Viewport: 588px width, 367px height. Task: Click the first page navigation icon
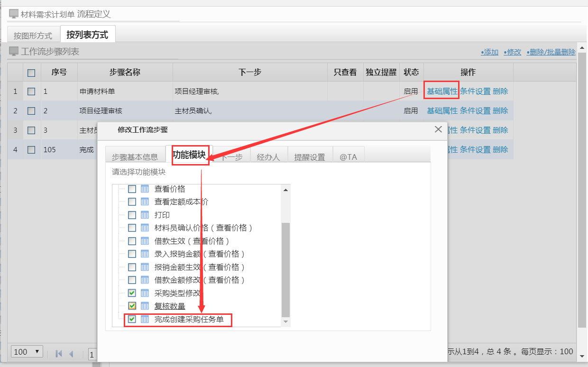[59, 353]
